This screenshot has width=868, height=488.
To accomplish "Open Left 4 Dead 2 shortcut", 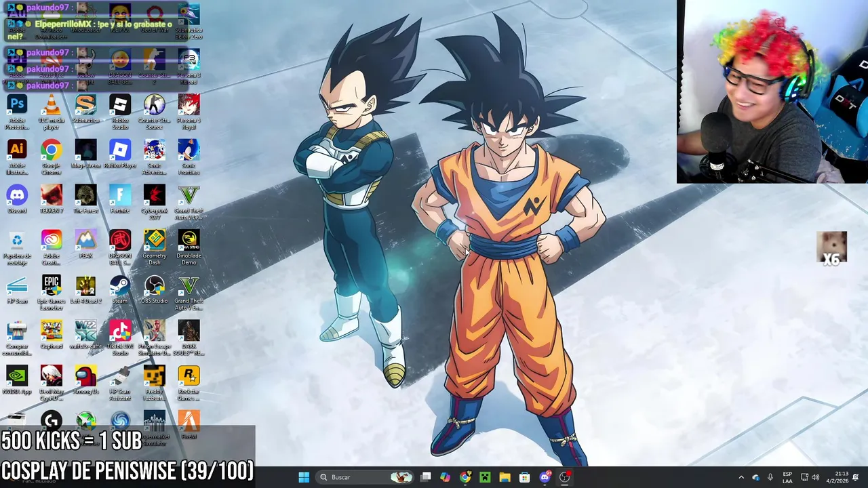I will pyautogui.click(x=85, y=290).
